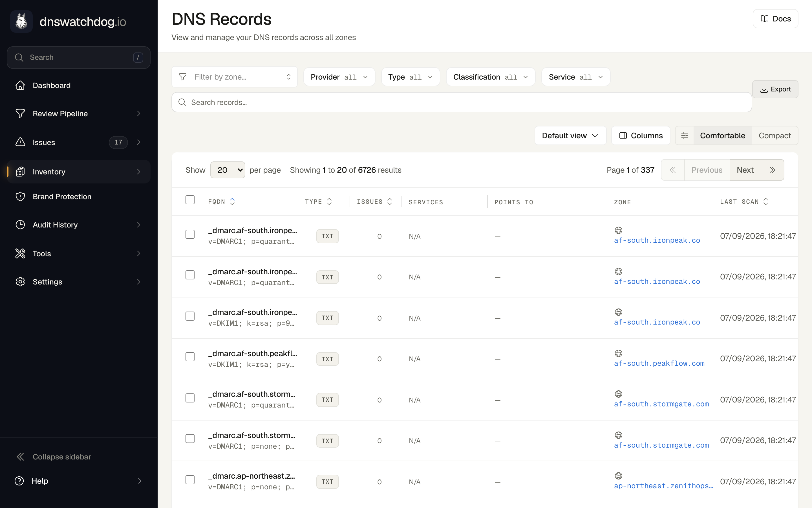Click the Review Pipeline funnel icon
Screen dimensions: 812x508
[x=20, y=113]
